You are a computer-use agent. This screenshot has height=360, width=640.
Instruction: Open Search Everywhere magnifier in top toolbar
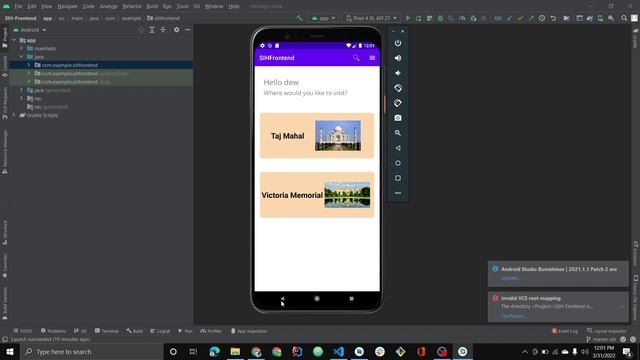click(x=624, y=18)
